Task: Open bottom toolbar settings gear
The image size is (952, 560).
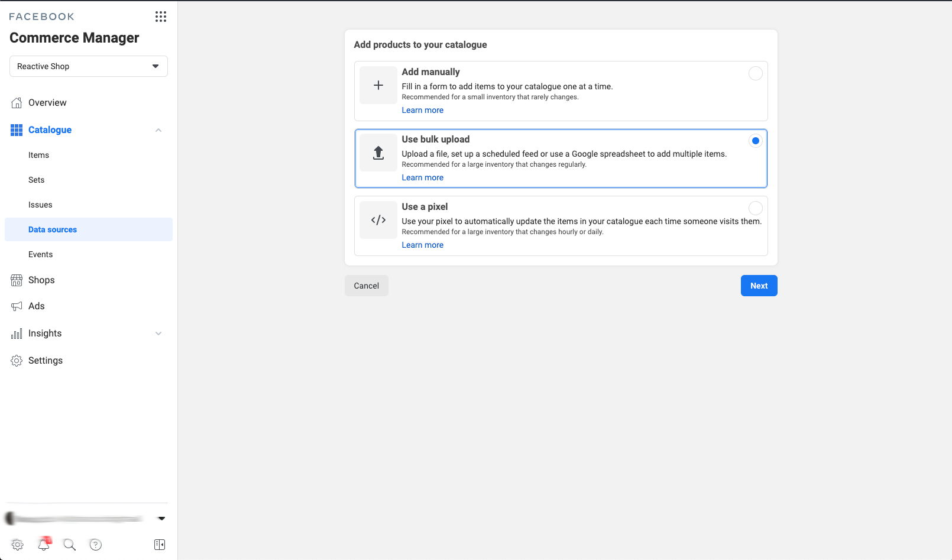Action: pyautogui.click(x=18, y=545)
